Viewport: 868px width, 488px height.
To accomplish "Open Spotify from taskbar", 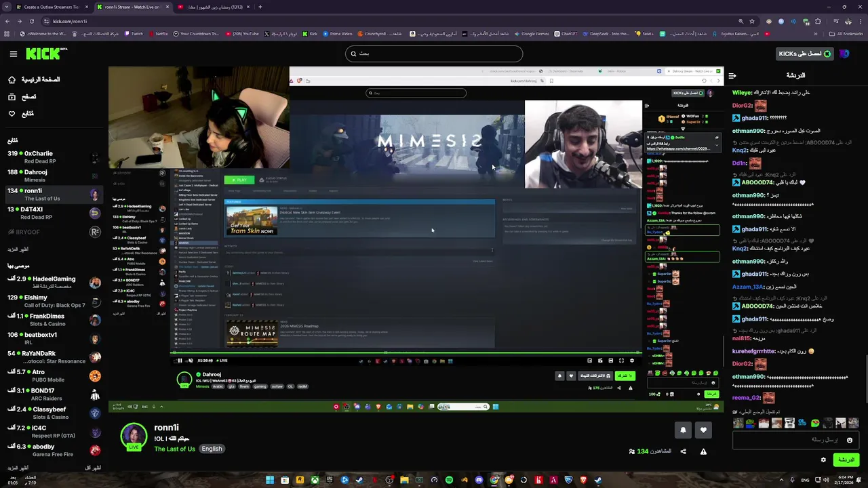I will click(x=449, y=480).
